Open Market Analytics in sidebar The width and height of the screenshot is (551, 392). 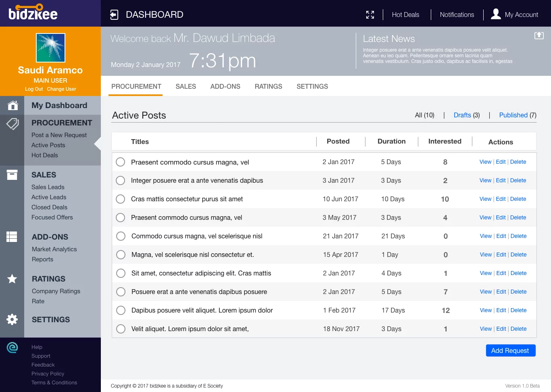tap(54, 249)
